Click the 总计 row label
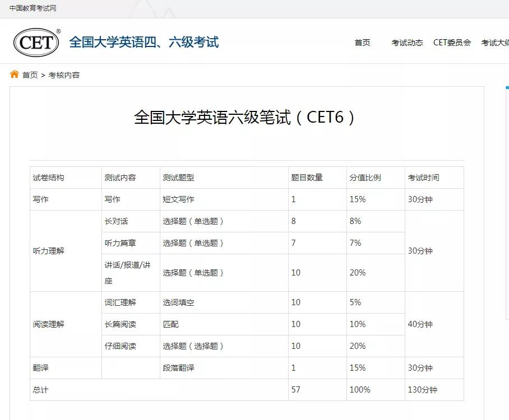 pyautogui.click(x=41, y=390)
